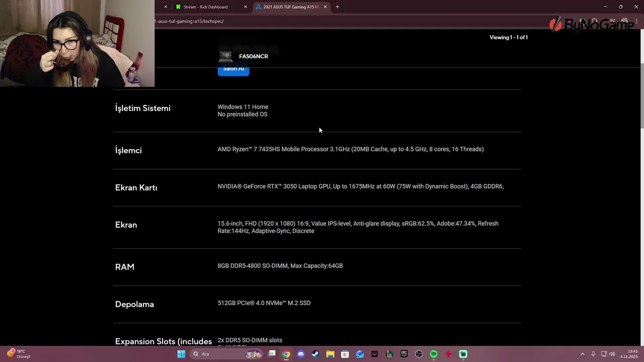The width and height of the screenshot is (644, 362).
Task: Open the green streaming app at the end of the taskbar
Action: 463,354
